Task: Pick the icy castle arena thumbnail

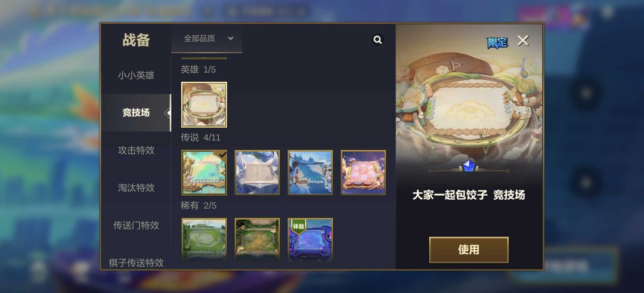Action: (x=257, y=172)
